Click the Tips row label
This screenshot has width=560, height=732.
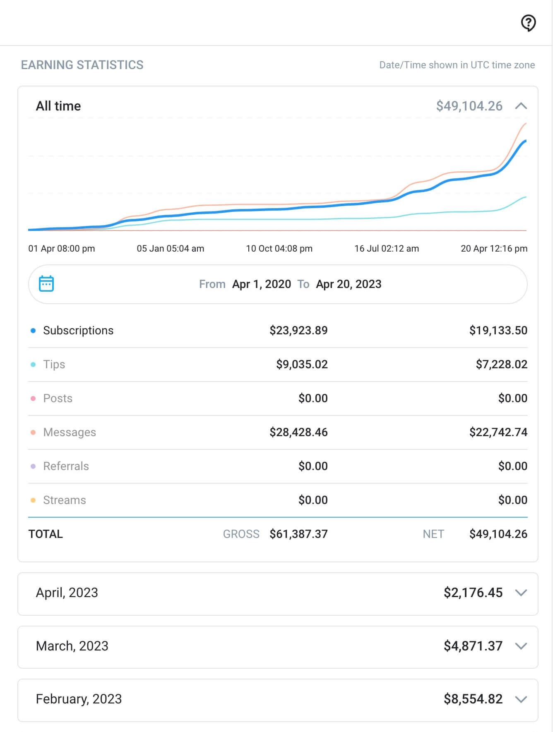pyautogui.click(x=54, y=364)
